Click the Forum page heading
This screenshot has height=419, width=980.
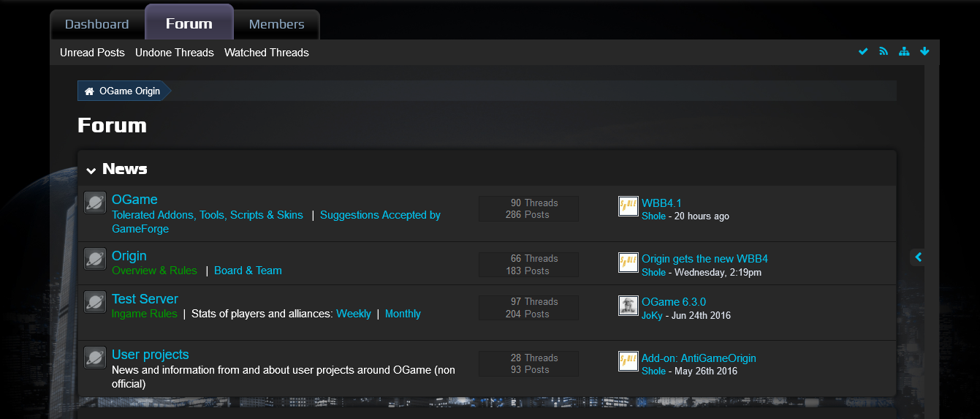pos(112,125)
